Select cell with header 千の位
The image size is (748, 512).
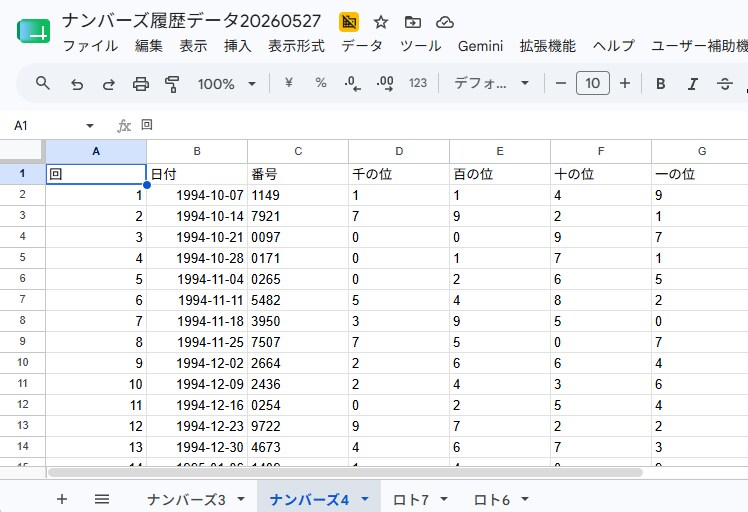pyautogui.click(x=399, y=174)
